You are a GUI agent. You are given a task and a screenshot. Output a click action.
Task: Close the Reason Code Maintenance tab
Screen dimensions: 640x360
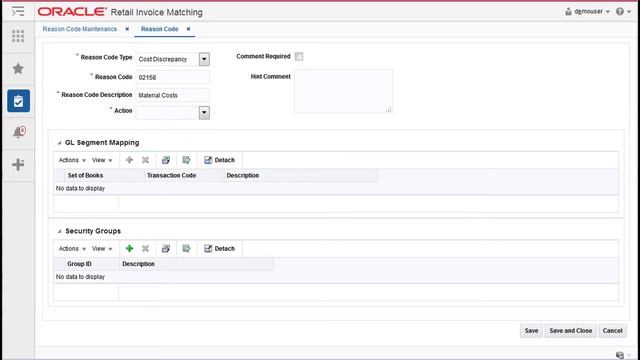click(127, 29)
